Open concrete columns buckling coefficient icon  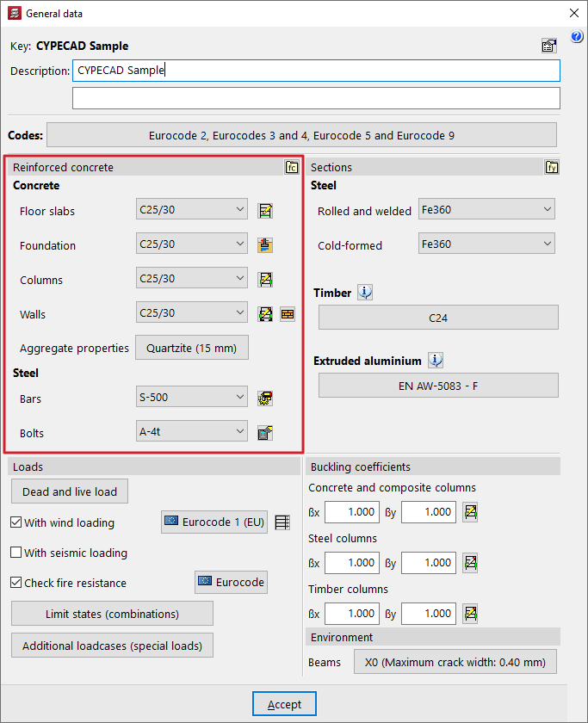470,512
